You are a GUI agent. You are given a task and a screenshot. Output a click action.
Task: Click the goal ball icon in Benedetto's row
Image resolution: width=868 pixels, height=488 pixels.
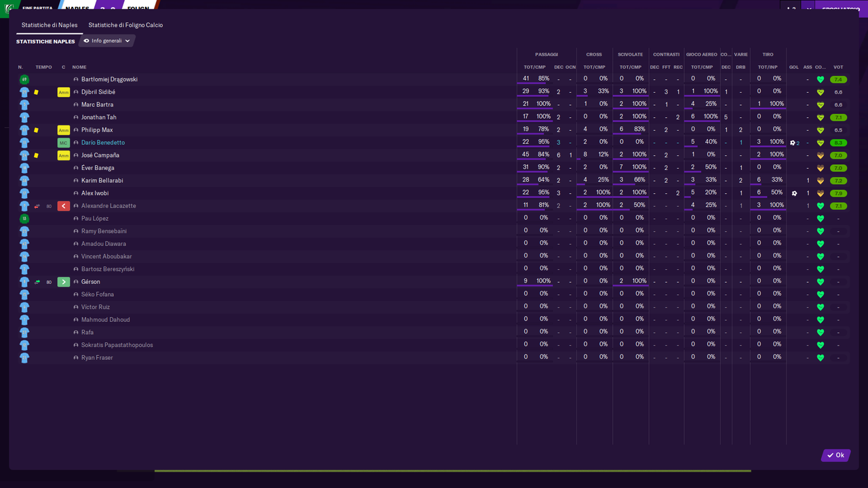click(x=793, y=143)
